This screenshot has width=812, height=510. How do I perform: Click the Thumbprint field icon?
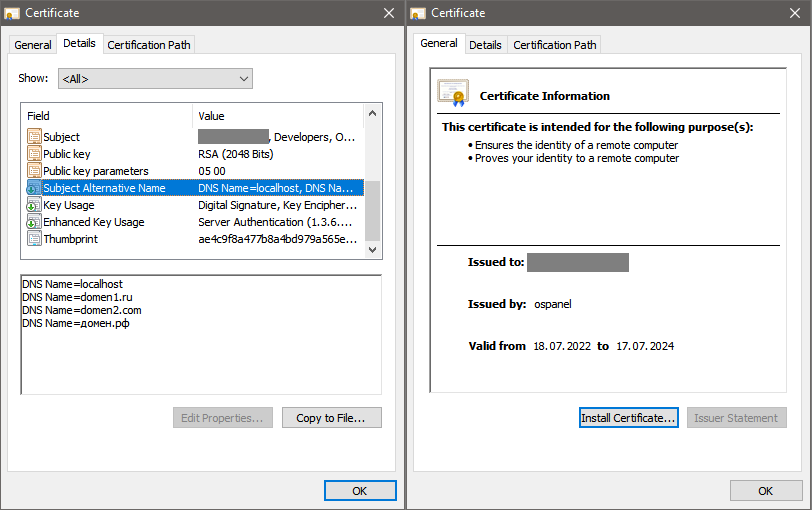(x=34, y=239)
